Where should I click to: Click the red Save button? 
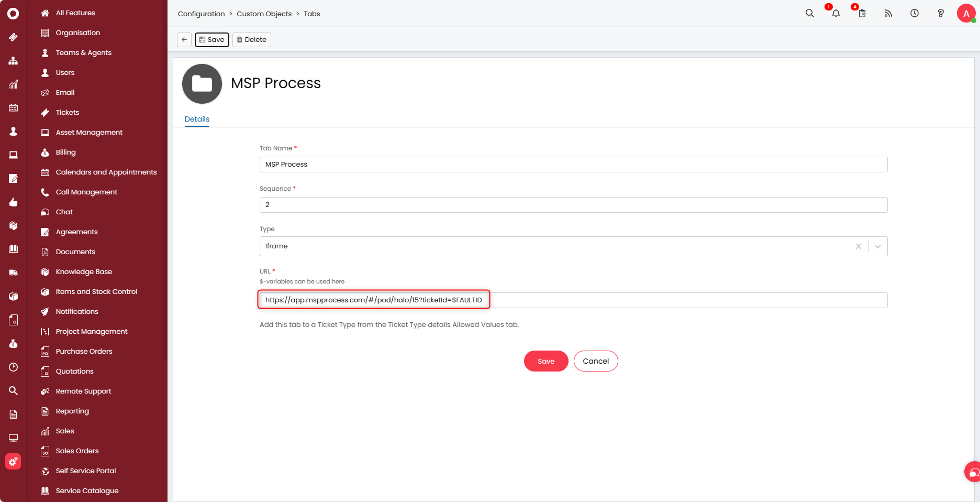(545, 361)
